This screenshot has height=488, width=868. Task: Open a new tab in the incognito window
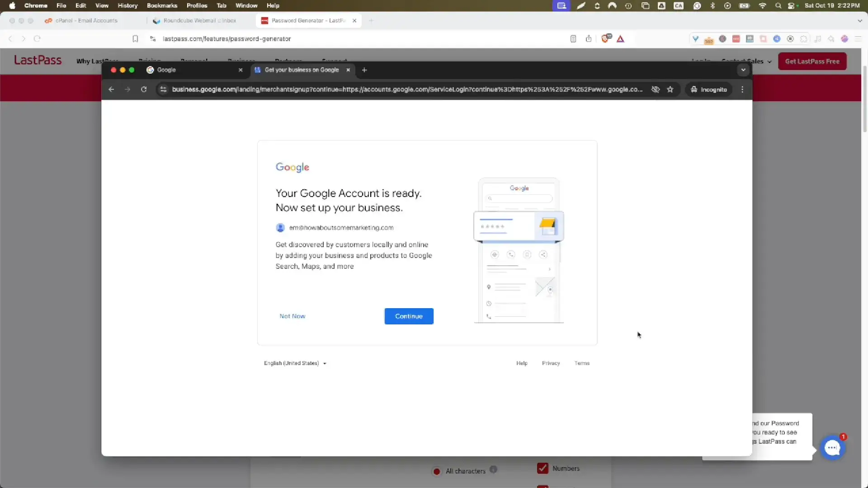pyautogui.click(x=364, y=70)
